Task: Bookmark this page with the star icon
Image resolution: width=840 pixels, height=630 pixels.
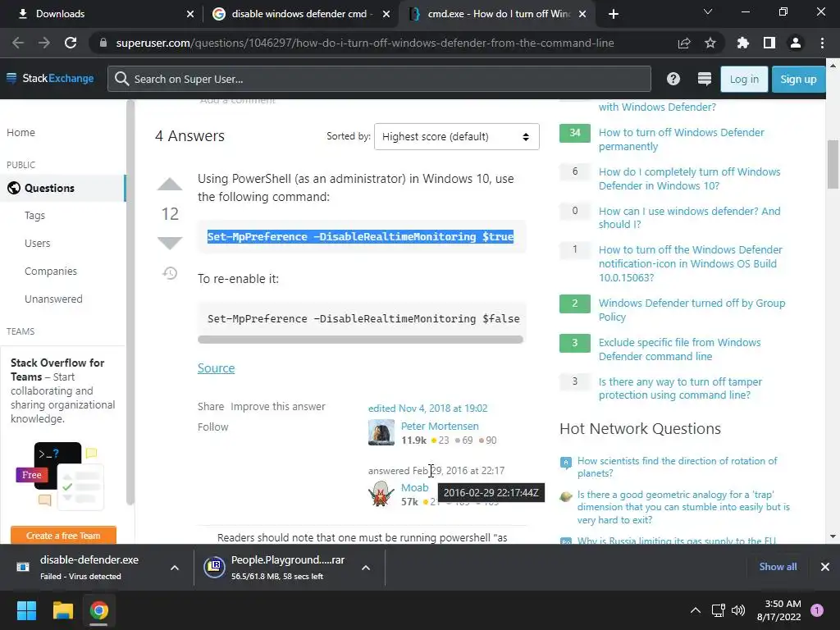Action: [710, 43]
